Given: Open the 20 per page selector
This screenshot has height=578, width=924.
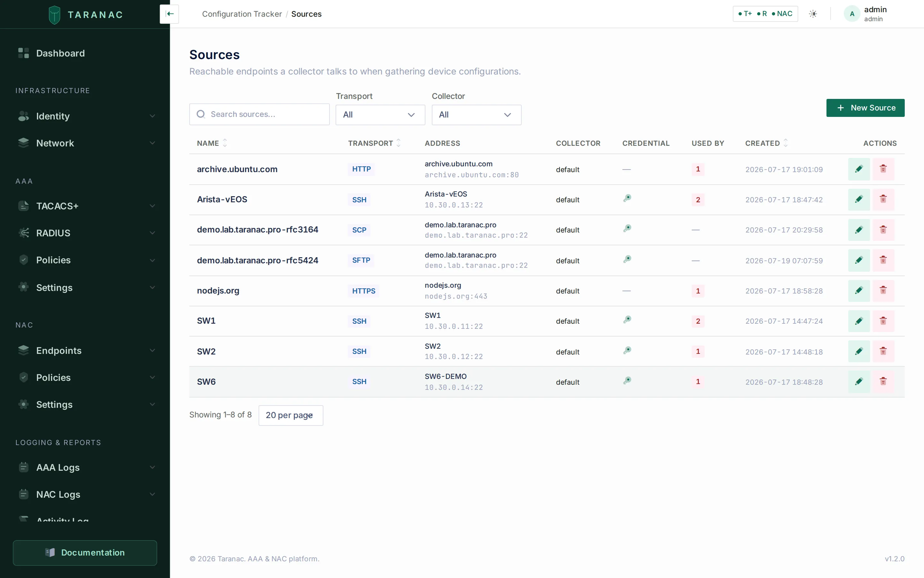Looking at the screenshot, I should [291, 415].
